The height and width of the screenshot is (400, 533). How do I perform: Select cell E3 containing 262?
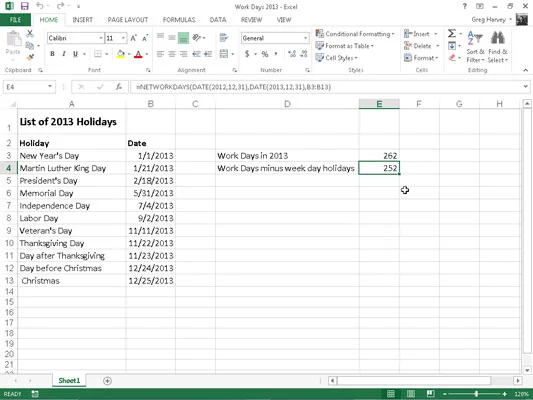point(379,156)
